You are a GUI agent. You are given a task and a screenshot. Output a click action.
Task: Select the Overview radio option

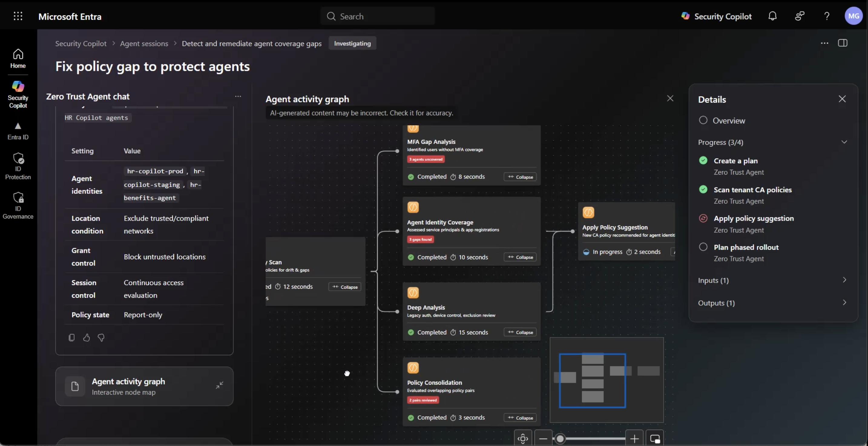[x=703, y=120]
